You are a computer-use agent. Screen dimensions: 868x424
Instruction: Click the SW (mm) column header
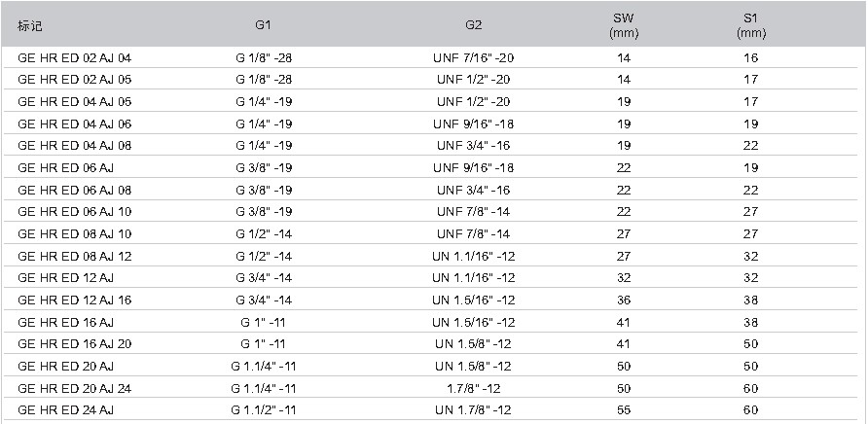coord(624,25)
